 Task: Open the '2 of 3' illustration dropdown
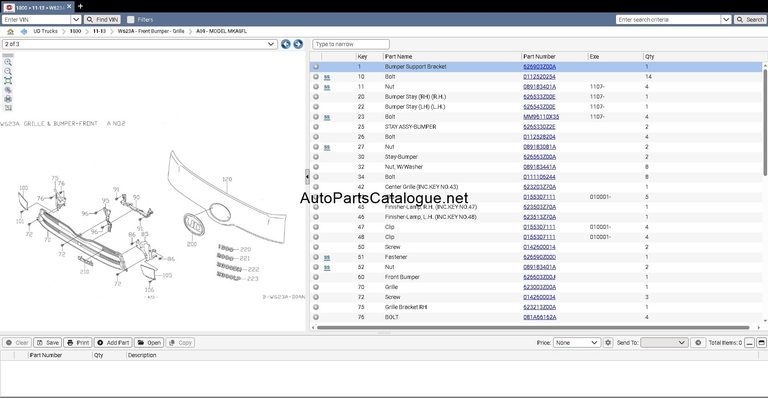pyautogui.click(x=140, y=44)
